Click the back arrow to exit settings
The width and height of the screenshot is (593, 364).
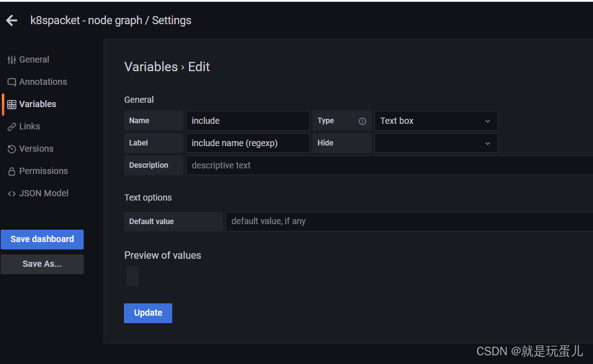[11, 20]
